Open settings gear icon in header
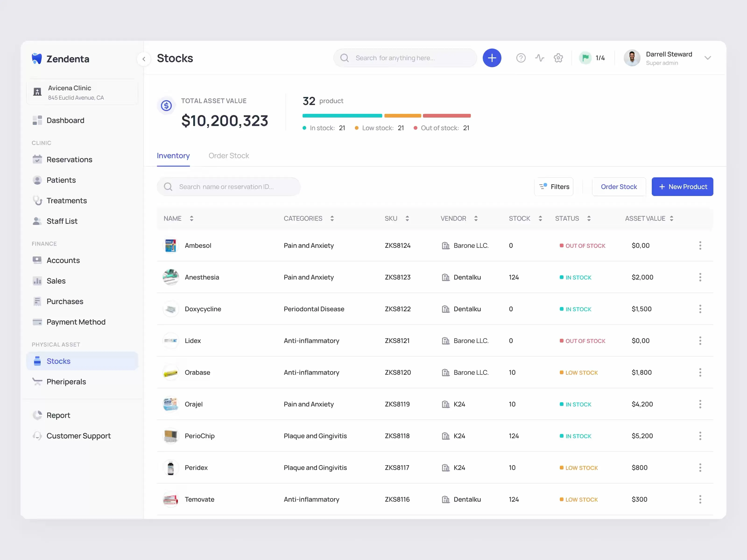The height and width of the screenshot is (560, 747). click(x=558, y=58)
